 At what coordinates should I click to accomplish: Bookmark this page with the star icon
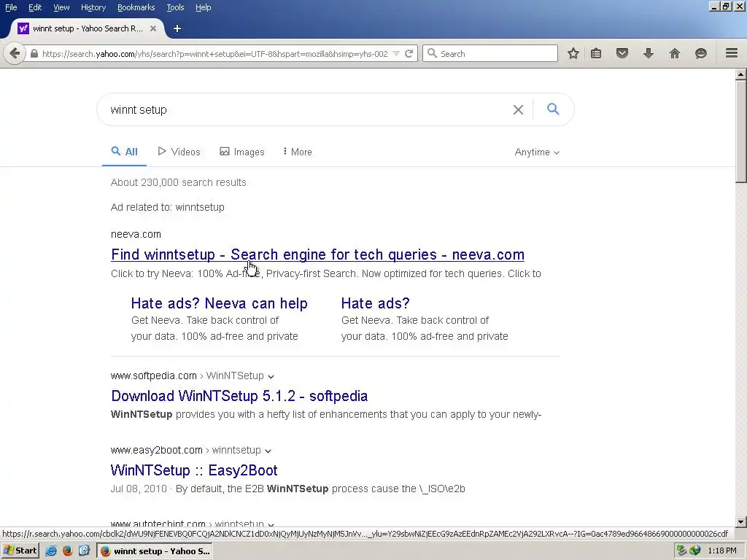pyautogui.click(x=573, y=53)
